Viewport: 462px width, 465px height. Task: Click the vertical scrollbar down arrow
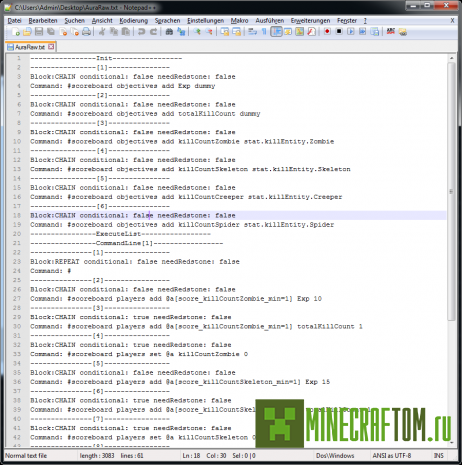click(451, 443)
